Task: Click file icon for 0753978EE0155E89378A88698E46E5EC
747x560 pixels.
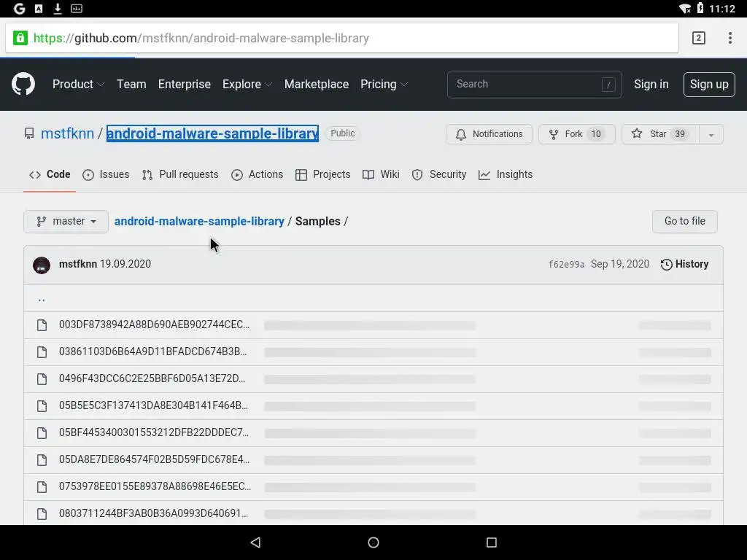Action: (42, 487)
